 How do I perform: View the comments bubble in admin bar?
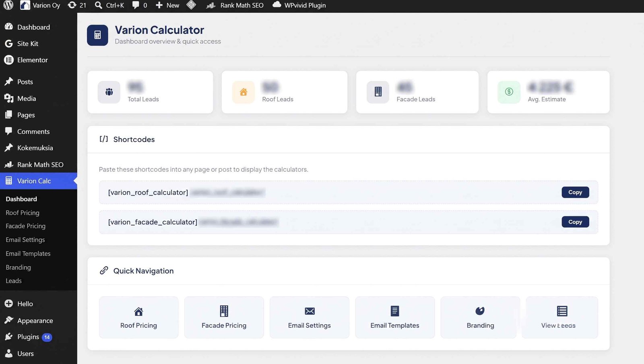click(x=140, y=5)
